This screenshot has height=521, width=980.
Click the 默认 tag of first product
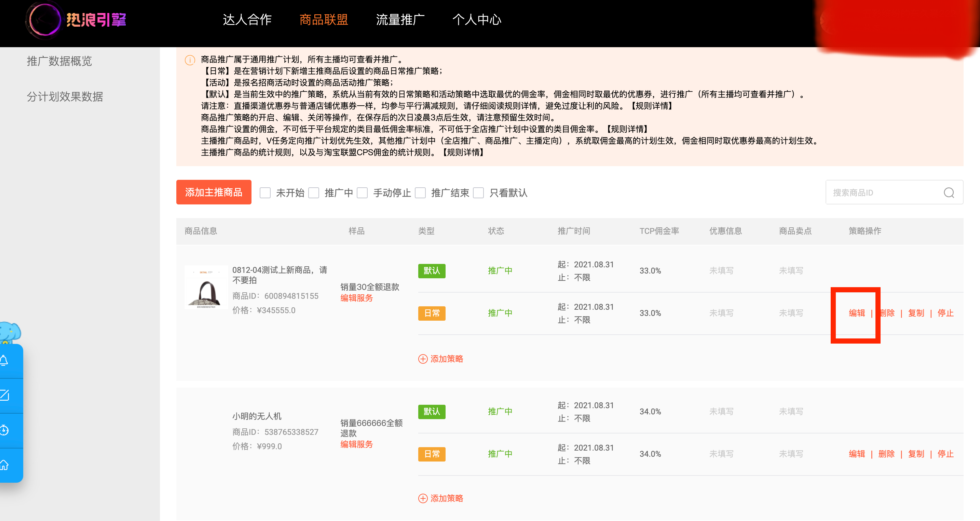point(432,271)
